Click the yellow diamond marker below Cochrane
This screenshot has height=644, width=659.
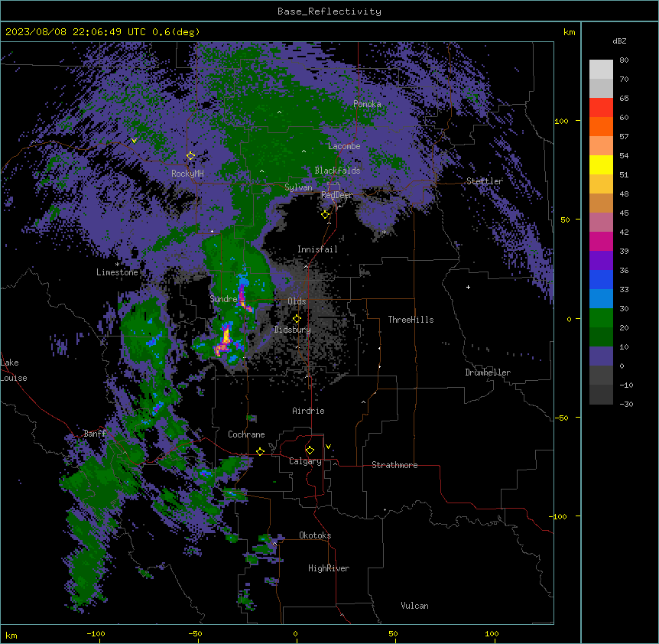click(260, 452)
